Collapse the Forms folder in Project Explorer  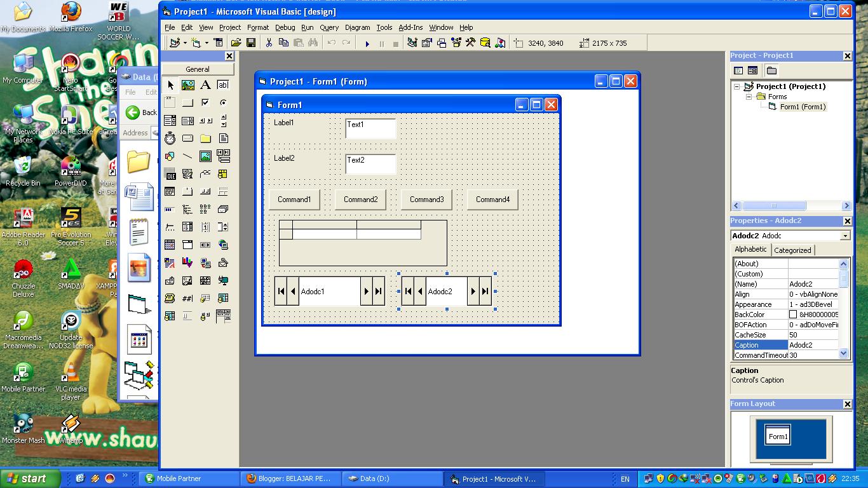coord(750,96)
